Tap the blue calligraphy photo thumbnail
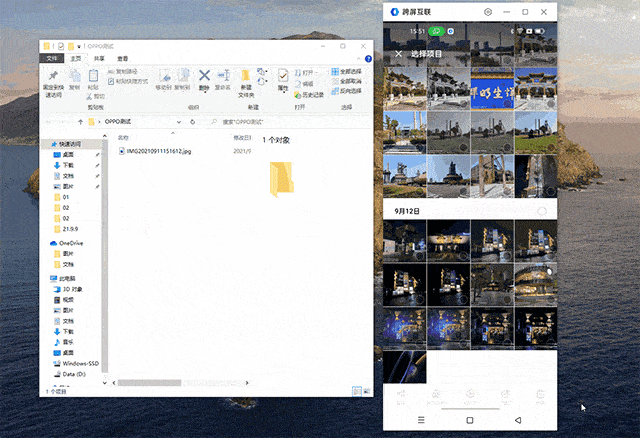Image resolution: width=640 pixels, height=438 pixels. pos(492,89)
